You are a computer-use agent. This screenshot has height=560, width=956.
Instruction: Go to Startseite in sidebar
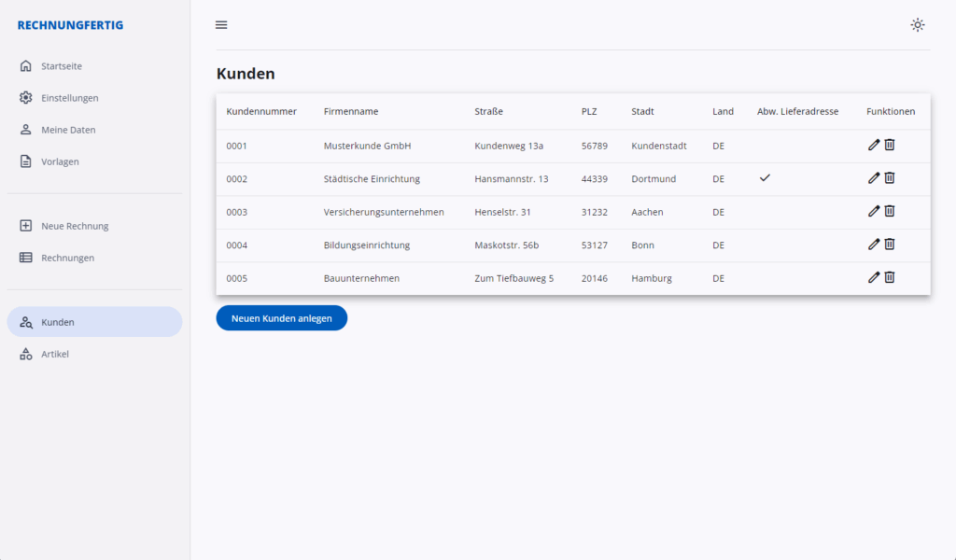pyautogui.click(x=62, y=66)
